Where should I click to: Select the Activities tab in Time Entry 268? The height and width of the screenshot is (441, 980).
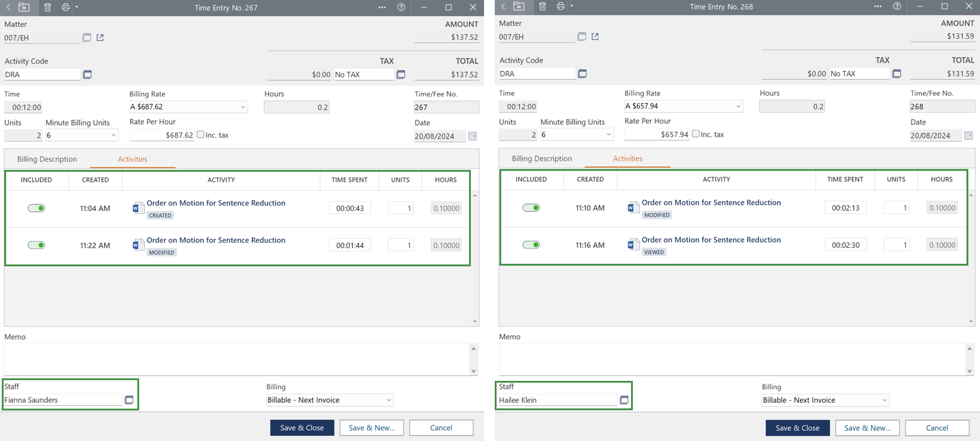point(628,159)
